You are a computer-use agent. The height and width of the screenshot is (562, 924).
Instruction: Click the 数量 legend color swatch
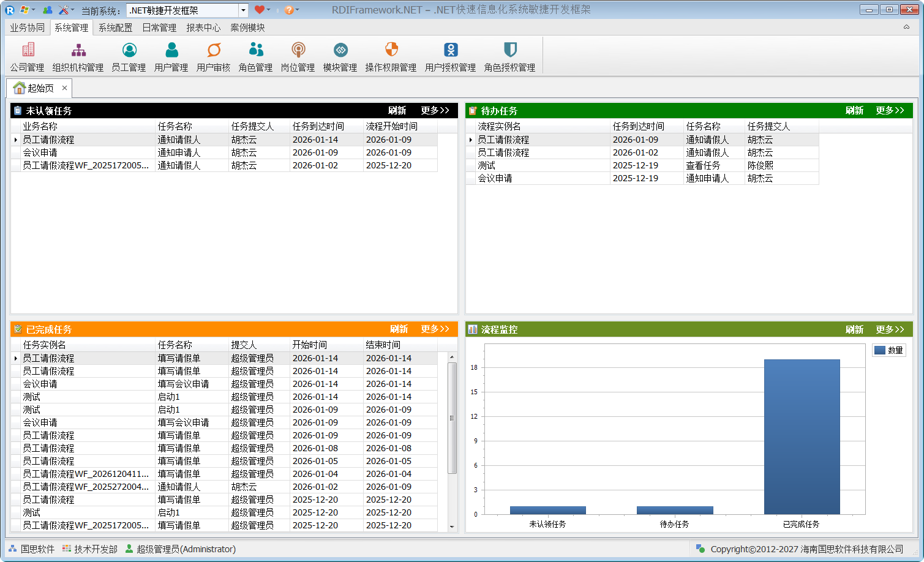pos(880,350)
